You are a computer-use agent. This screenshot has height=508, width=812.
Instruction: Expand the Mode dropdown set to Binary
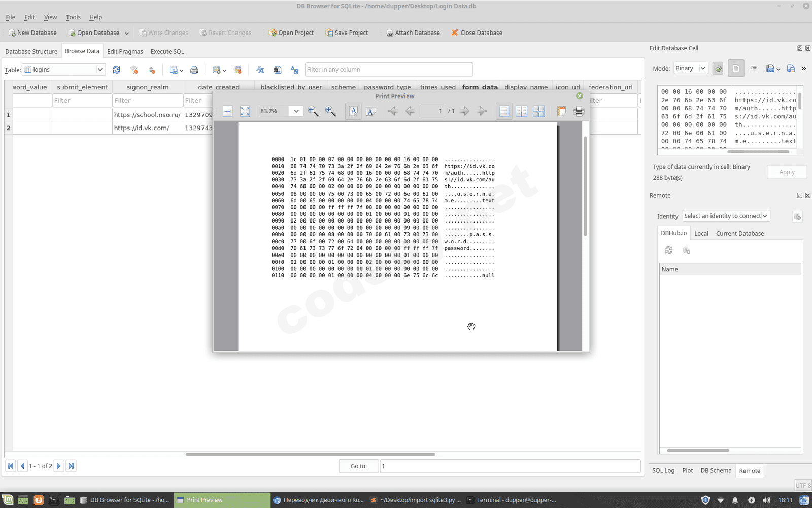690,68
